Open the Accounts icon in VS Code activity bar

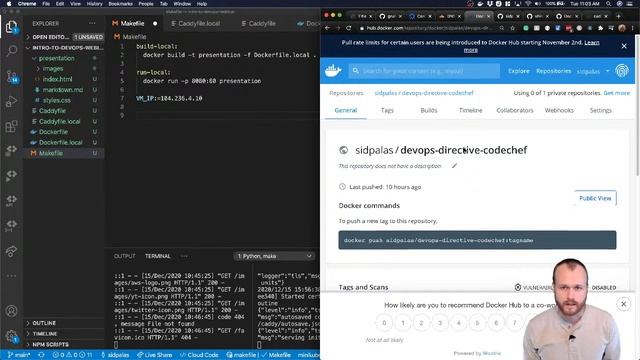point(11,311)
